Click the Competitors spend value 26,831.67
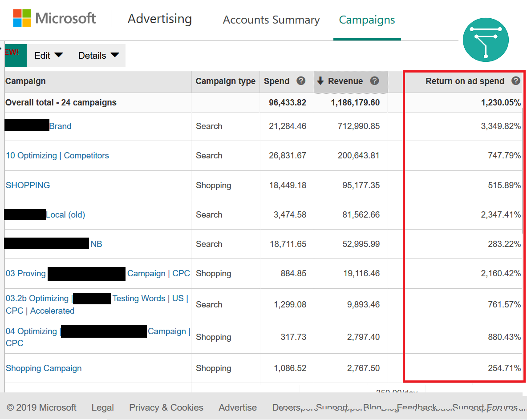 (x=288, y=156)
